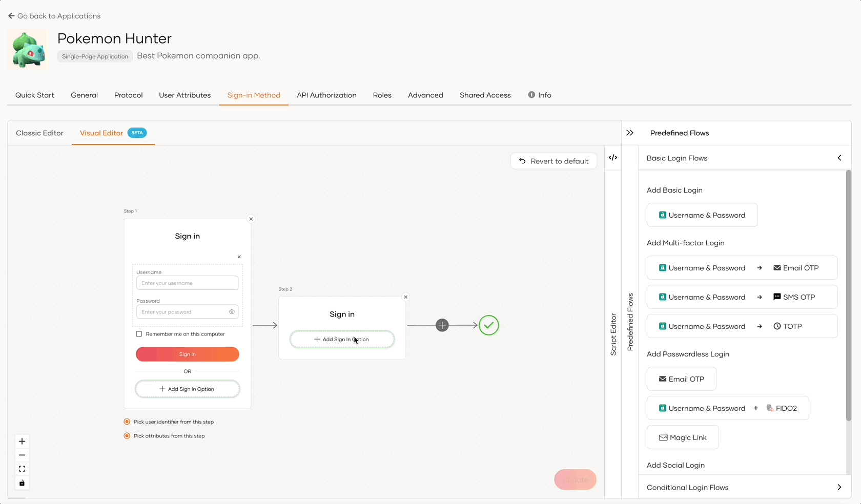Click the Step 1 label

click(130, 211)
